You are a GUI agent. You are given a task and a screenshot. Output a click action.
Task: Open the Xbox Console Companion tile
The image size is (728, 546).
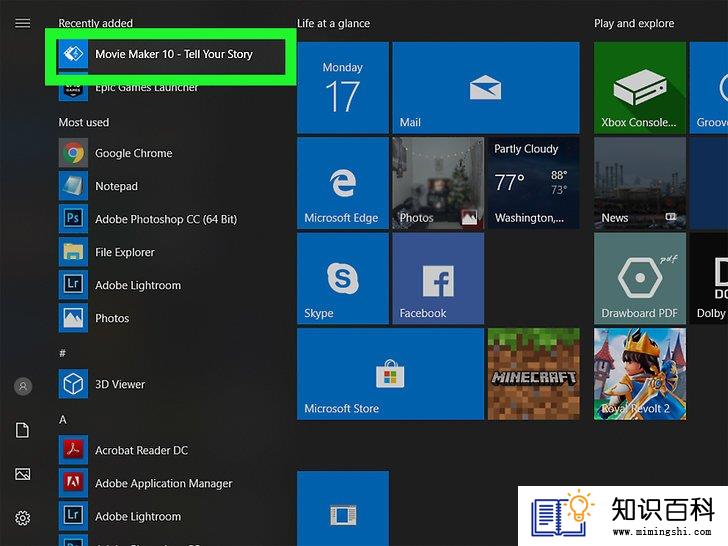pos(639,88)
